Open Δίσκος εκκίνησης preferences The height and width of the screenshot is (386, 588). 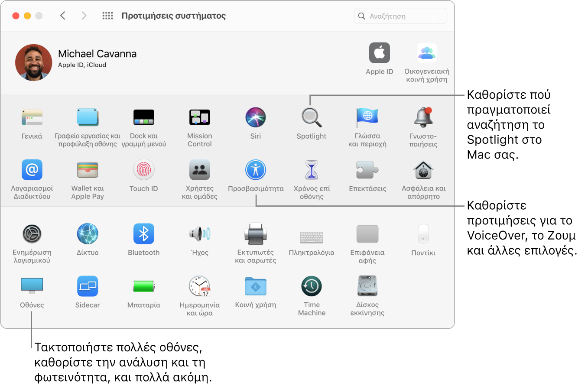(x=367, y=286)
